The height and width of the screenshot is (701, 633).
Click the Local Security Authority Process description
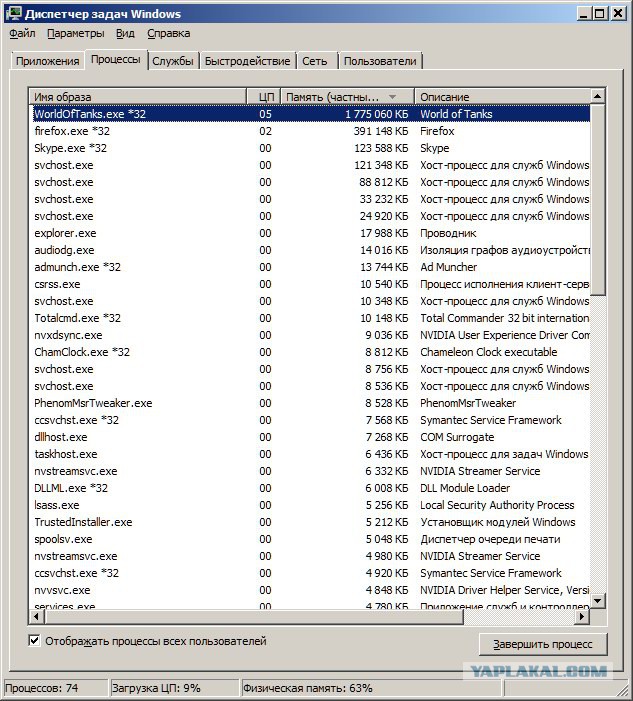(497, 505)
